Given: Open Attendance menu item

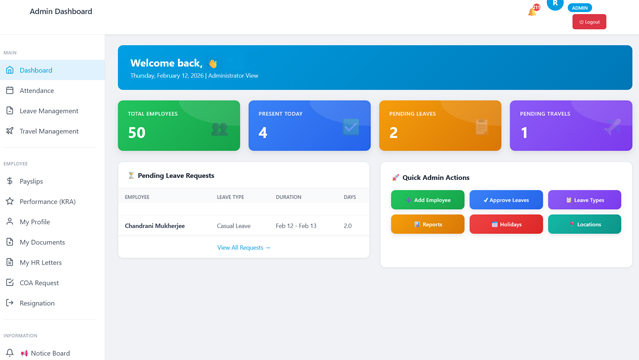Looking at the screenshot, I should click(x=52, y=91).
